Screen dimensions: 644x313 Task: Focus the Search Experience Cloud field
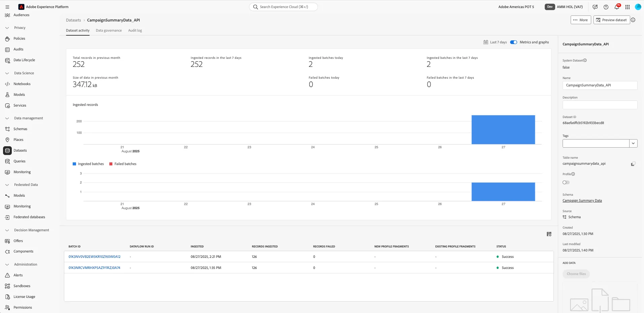[283, 7]
